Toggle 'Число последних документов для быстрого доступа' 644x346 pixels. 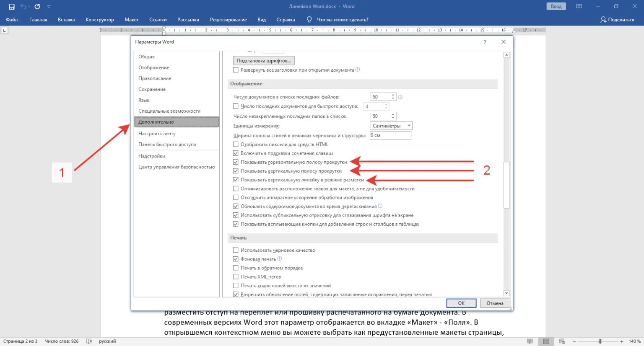236,106
